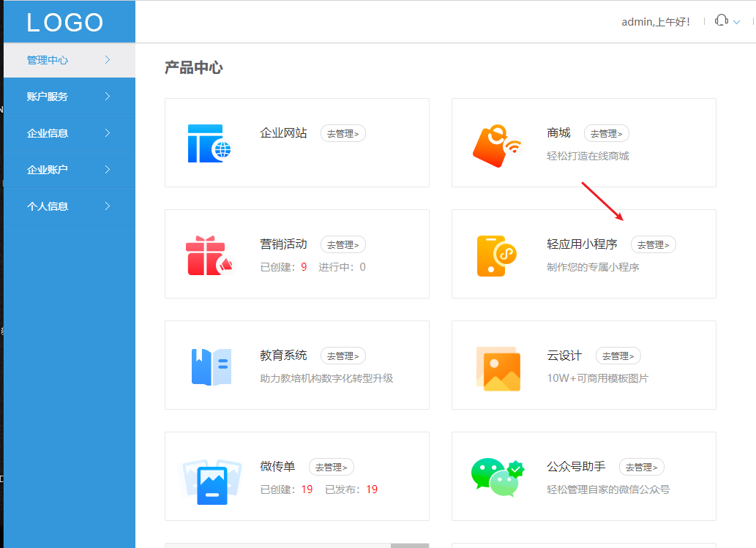Click 去管理 for 商城
Viewport: 756px width, 548px height.
[x=606, y=133]
